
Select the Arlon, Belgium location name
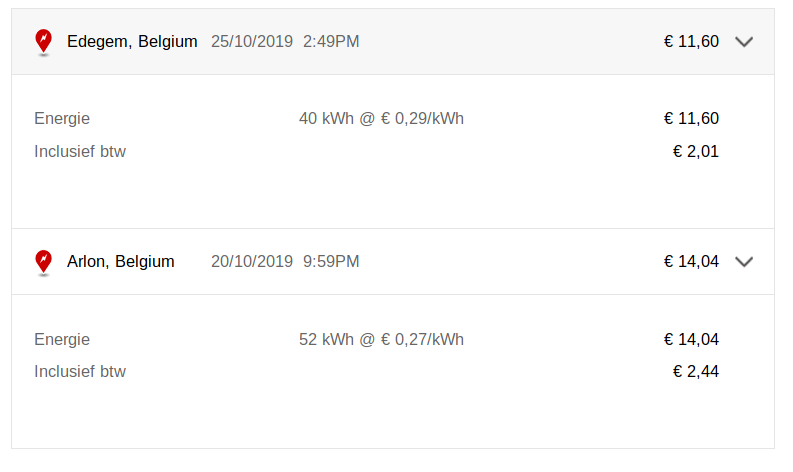coord(120,261)
